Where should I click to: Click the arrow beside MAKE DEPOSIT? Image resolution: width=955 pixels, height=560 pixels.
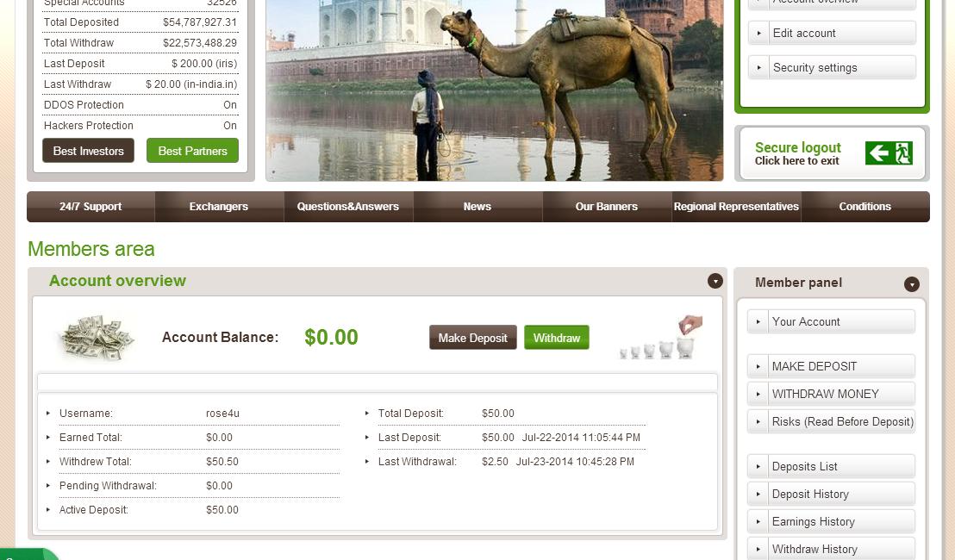(758, 366)
